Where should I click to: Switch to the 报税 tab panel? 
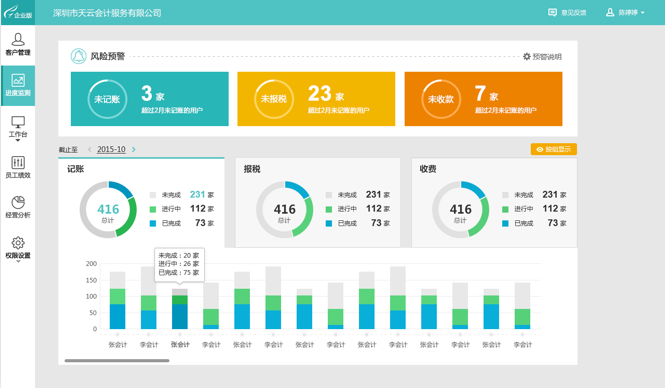(318, 202)
